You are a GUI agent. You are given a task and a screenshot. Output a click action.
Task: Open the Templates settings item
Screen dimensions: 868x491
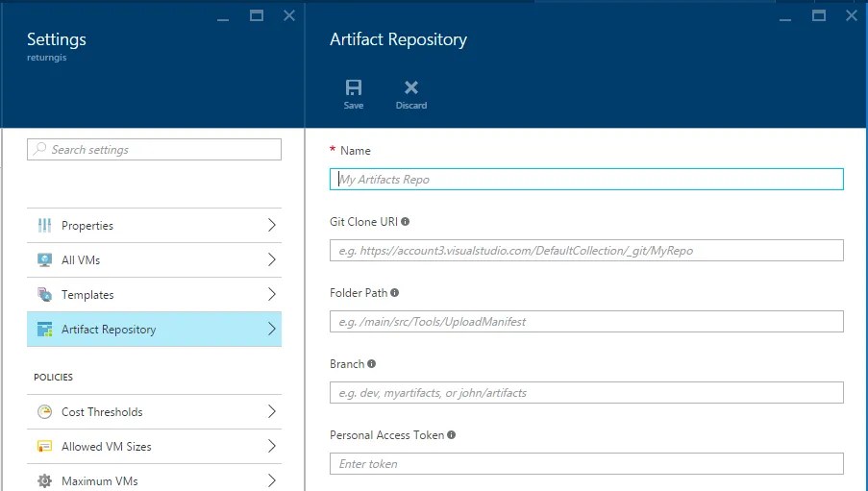(154, 294)
